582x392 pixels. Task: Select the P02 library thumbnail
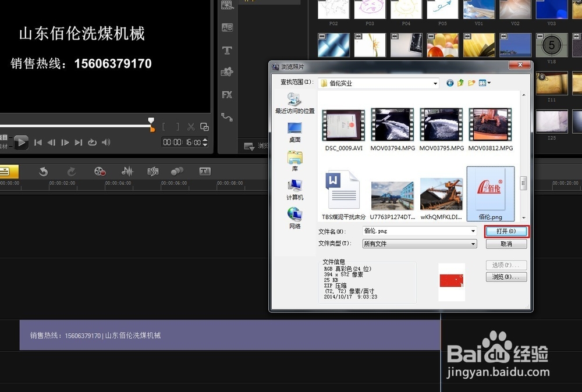[333, 10]
